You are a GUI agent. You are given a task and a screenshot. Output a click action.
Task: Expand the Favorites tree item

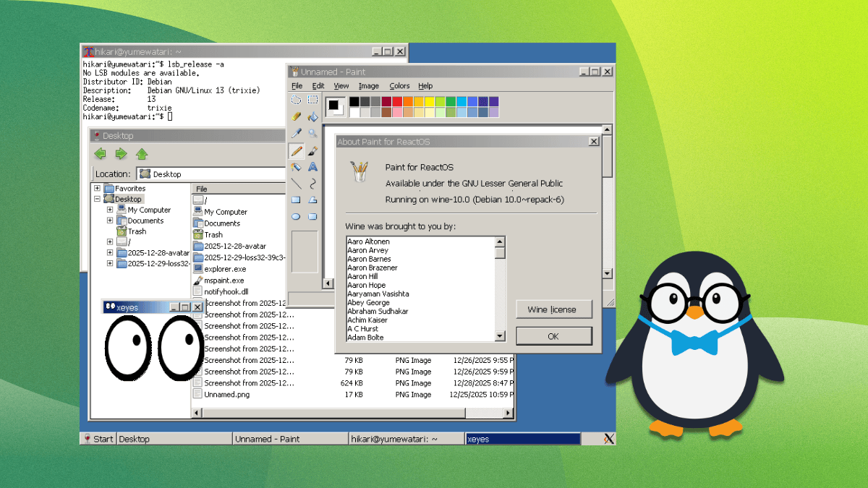pos(96,187)
